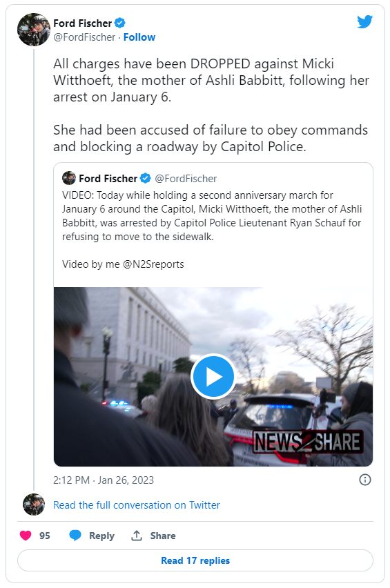Play the embedded News2Share video
This screenshot has width=390, height=588.
(213, 377)
